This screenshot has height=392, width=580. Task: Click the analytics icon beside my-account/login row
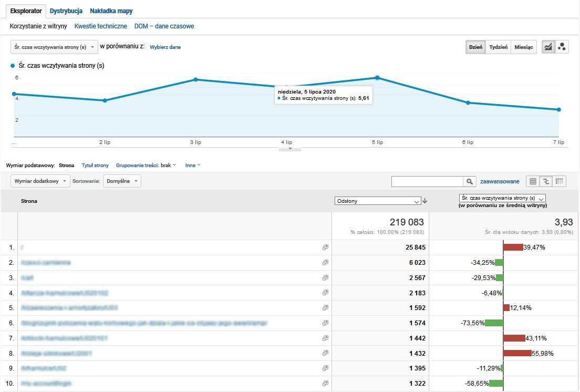[x=325, y=384]
